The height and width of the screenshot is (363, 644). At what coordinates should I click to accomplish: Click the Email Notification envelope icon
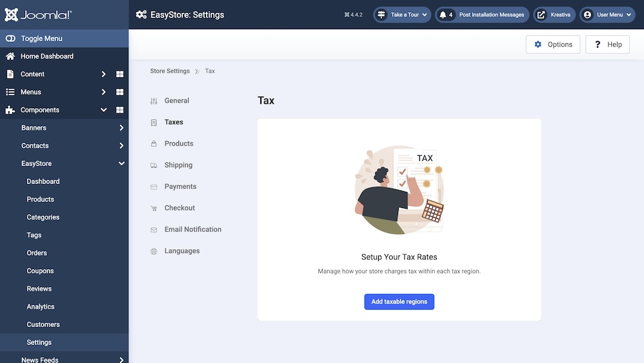pyautogui.click(x=154, y=230)
